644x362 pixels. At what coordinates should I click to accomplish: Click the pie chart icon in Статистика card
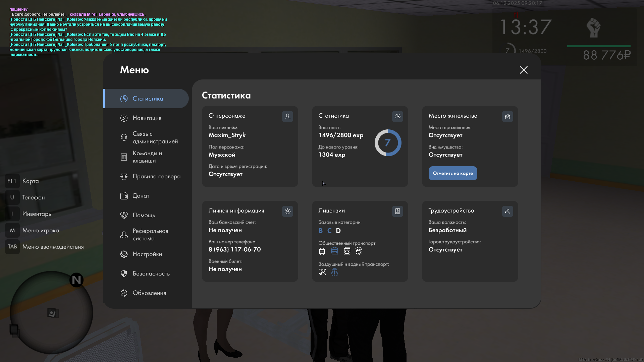397,117
